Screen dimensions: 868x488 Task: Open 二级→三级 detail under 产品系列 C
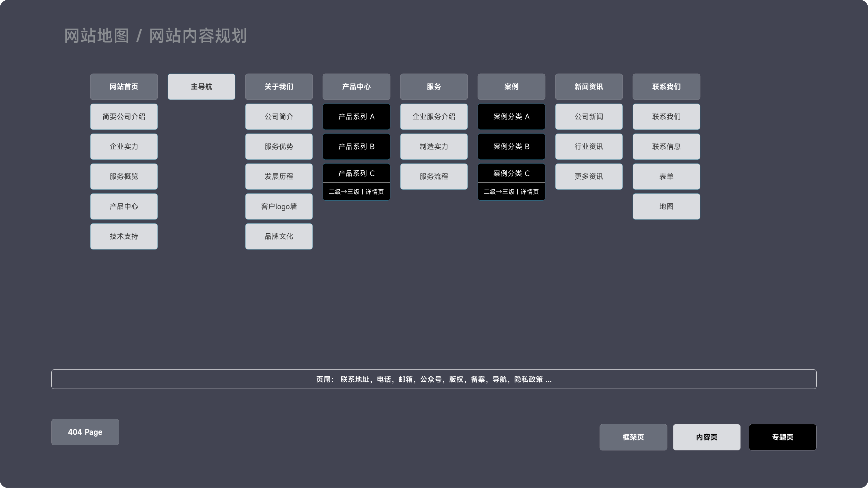[356, 192]
